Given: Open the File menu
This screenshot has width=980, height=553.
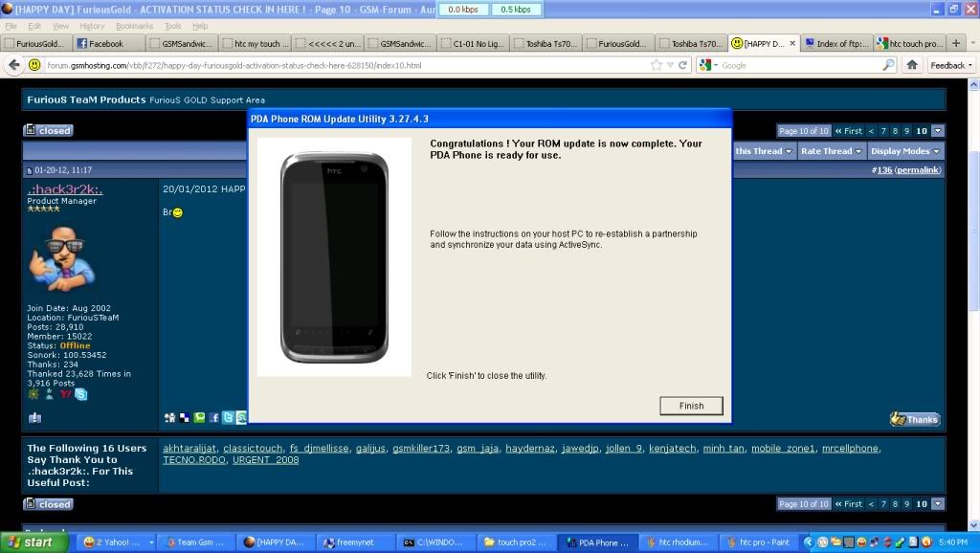Looking at the screenshot, I should click(x=11, y=26).
